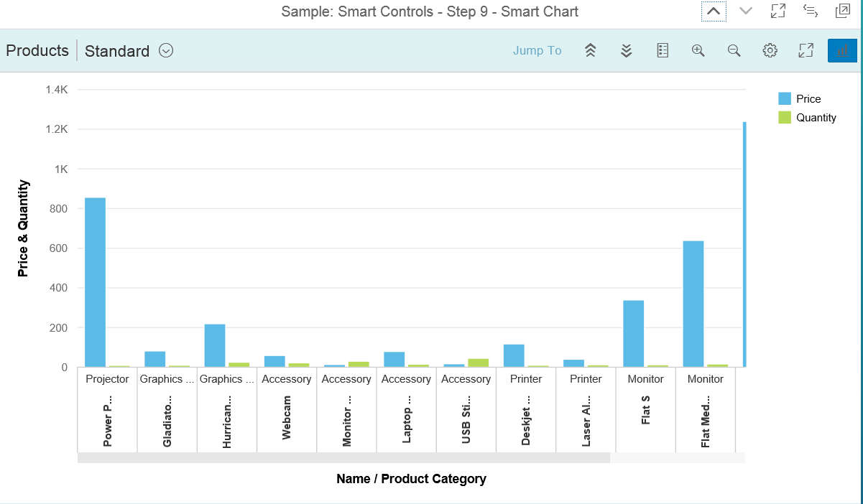Click header full screen sample icon
The height and width of the screenshot is (504, 863).
(777, 11)
